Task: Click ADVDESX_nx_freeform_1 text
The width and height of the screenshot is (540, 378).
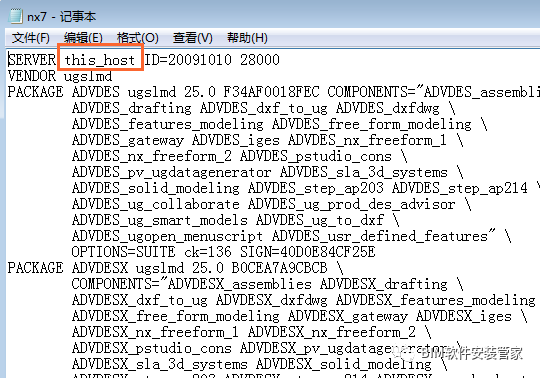Action: 155,332
